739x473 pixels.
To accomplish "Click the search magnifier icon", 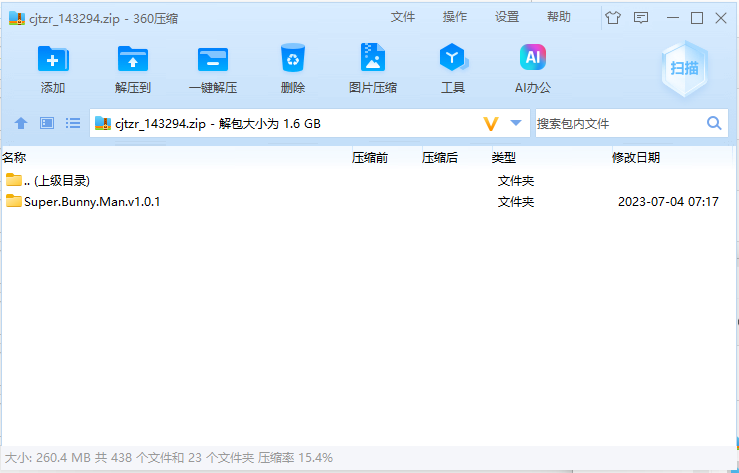I will 714,123.
